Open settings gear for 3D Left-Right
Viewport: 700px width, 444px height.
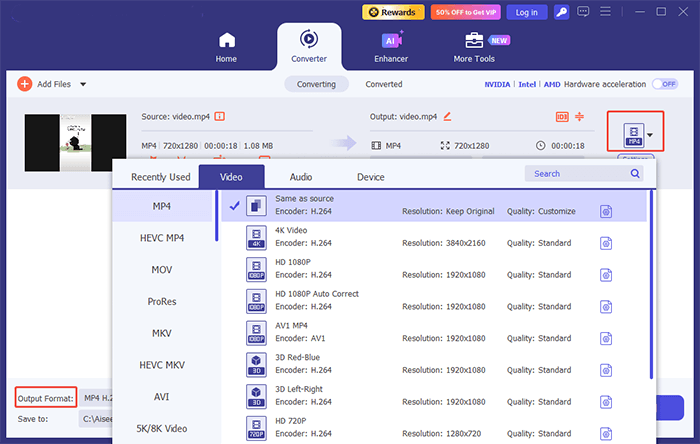[606, 402]
